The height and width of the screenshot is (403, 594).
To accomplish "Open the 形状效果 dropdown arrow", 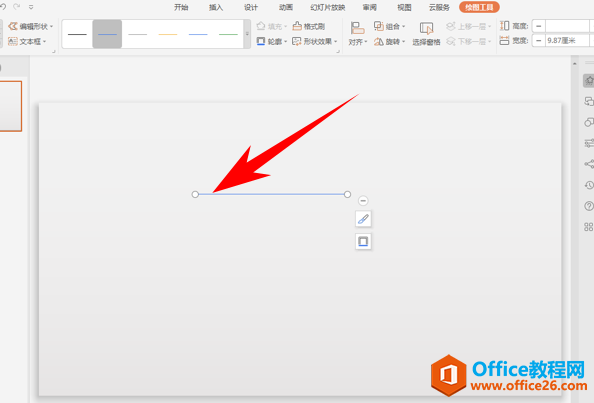I will (336, 42).
